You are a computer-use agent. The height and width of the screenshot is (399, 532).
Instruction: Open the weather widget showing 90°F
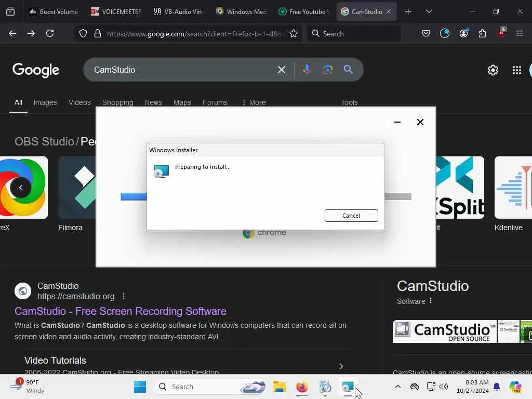tap(27, 387)
